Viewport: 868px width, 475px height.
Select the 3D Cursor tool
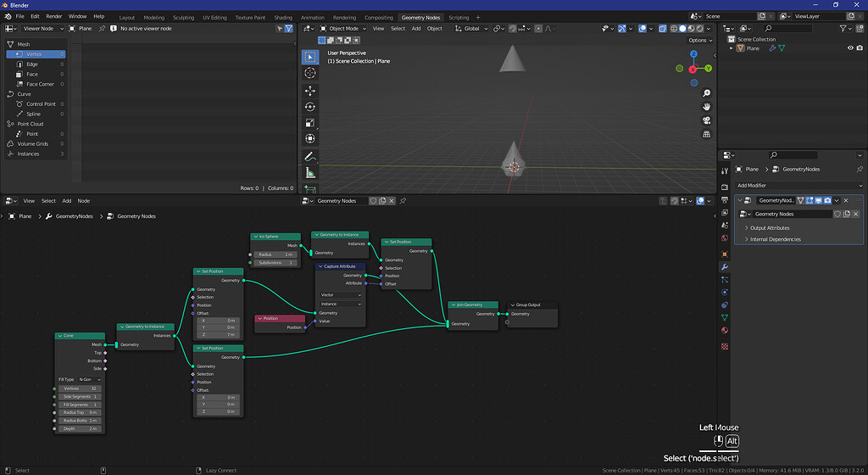tap(310, 73)
